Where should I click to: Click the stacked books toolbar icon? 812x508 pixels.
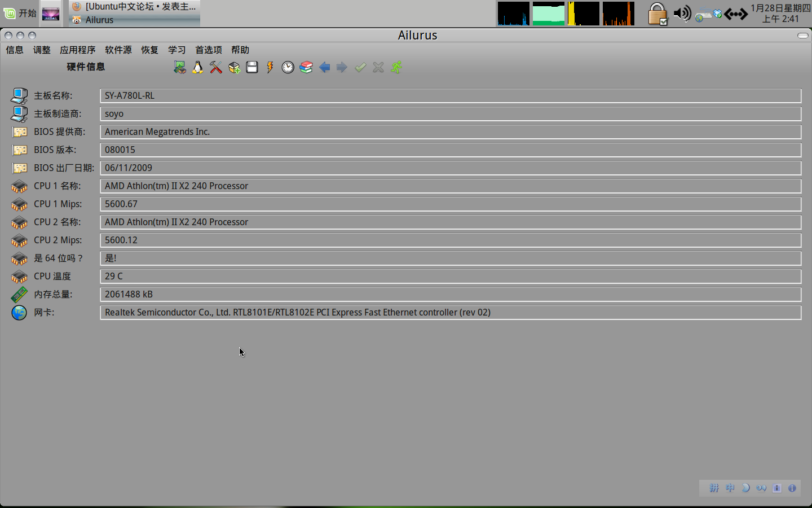coord(306,68)
